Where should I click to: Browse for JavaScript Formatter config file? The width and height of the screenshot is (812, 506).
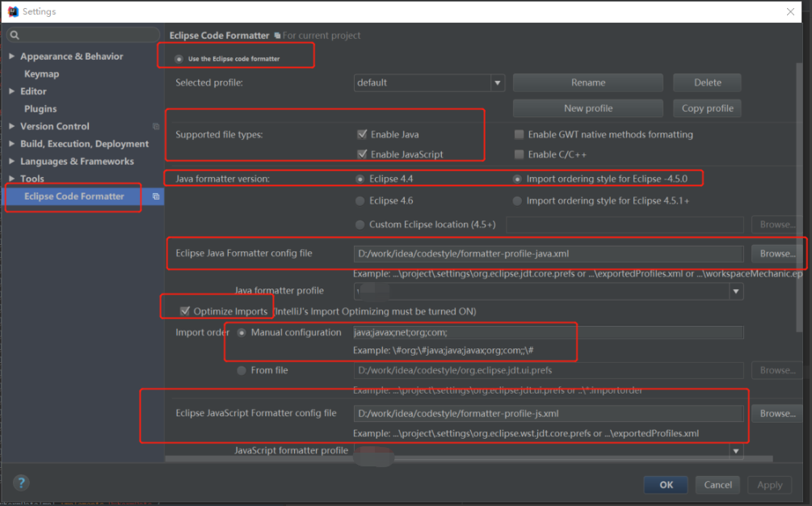(x=776, y=413)
